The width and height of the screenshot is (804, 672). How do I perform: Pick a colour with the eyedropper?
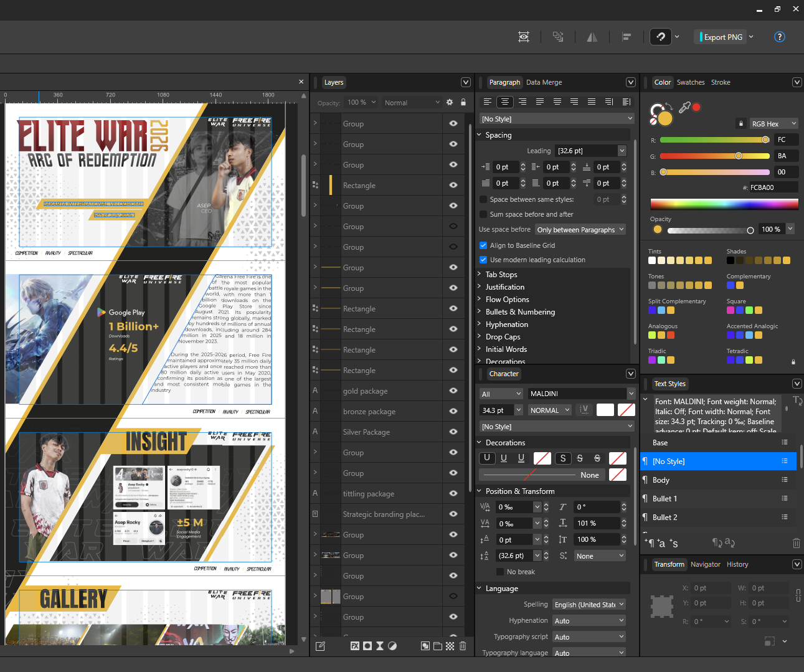tap(684, 108)
